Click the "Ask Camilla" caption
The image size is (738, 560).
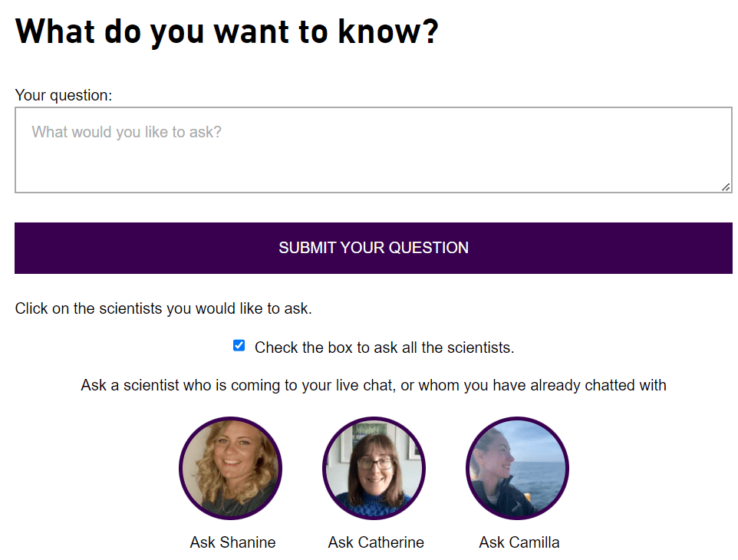(519, 542)
